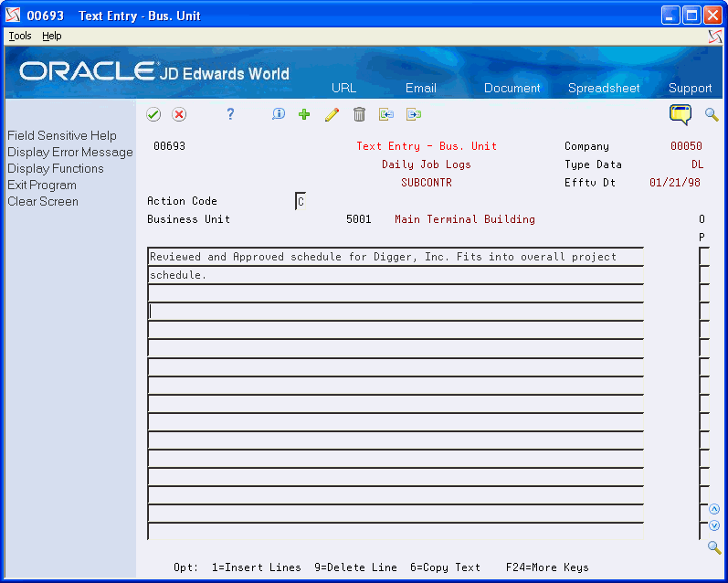Click the green checkmark OK icon
728x583 pixels.
(x=153, y=114)
